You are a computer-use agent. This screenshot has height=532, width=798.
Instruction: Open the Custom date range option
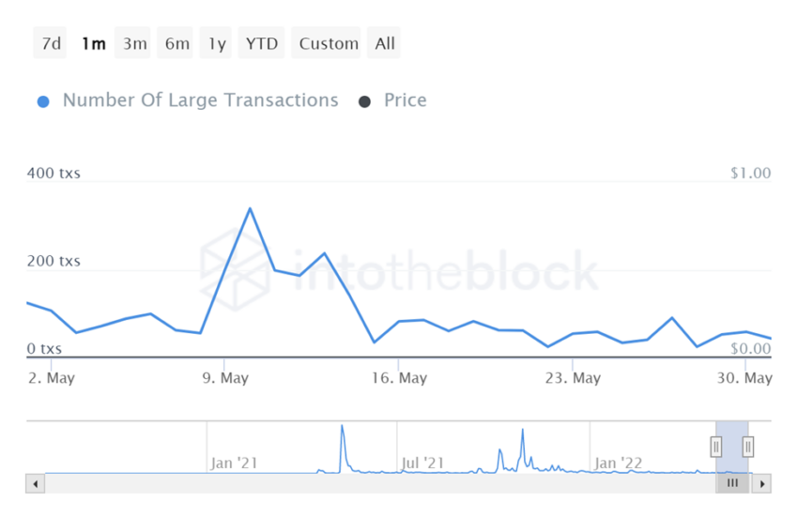(329, 43)
